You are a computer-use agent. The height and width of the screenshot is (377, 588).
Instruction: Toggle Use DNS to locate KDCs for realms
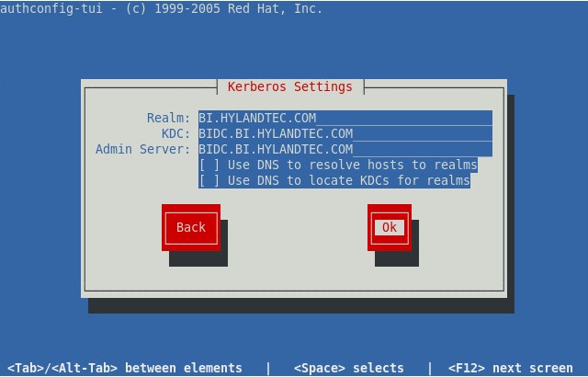(209, 180)
